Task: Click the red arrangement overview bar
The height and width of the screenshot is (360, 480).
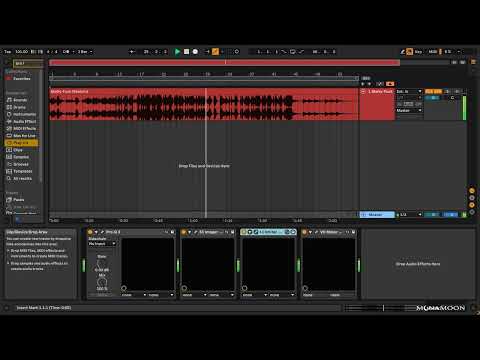Action: [224, 62]
